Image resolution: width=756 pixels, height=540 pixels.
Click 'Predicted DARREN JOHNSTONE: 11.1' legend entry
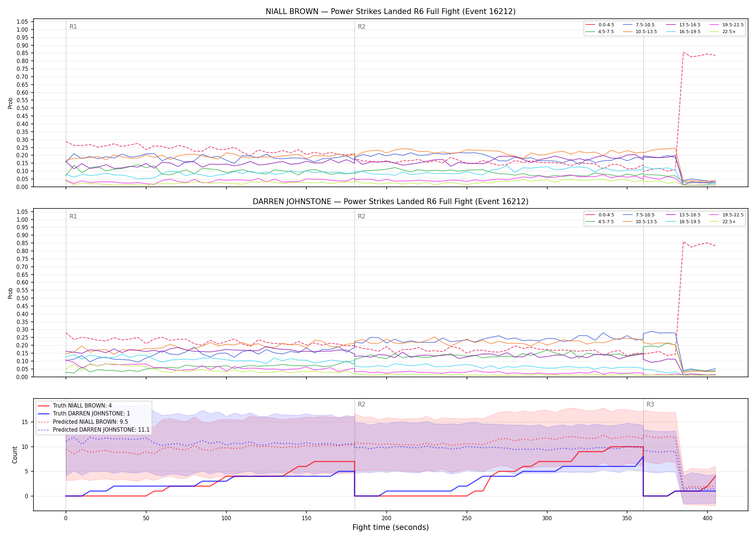pyautogui.click(x=94, y=430)
